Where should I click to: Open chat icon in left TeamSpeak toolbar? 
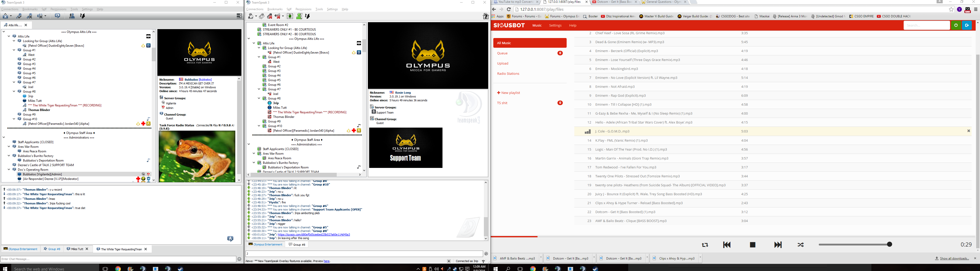coord(57,16)
